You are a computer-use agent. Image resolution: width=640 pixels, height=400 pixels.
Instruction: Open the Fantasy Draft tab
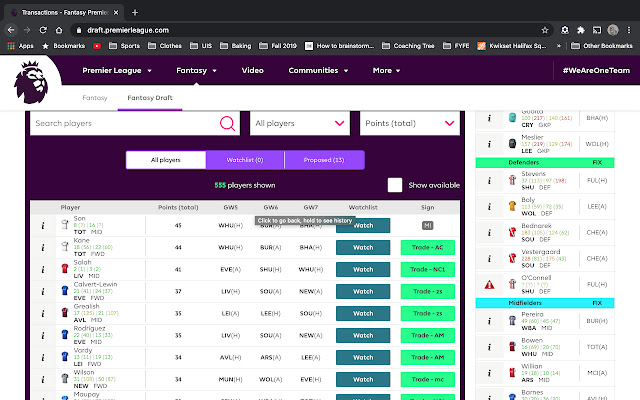coord(150,98)
